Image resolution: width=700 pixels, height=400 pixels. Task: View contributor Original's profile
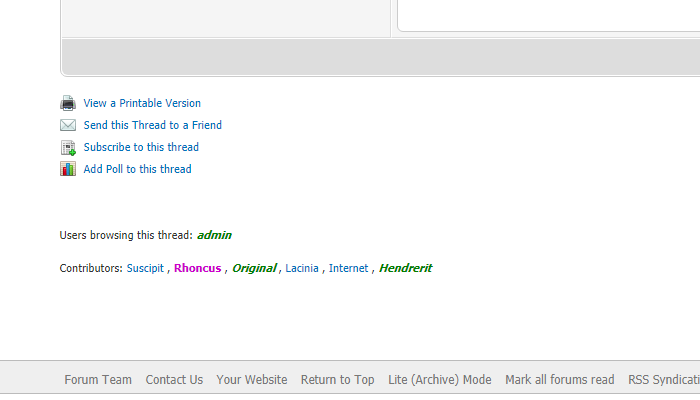pos(255,268)
